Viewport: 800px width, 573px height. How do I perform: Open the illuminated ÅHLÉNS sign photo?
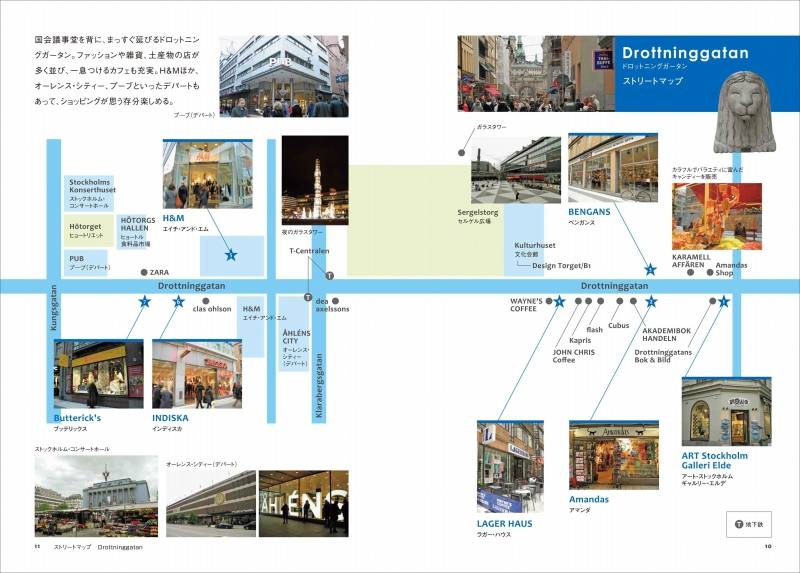[304, 504]
